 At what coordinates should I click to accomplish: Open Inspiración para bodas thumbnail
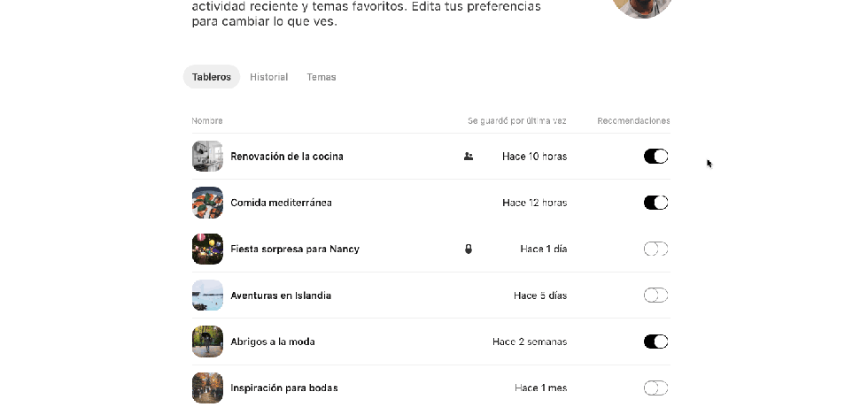(x=207, y=388)
